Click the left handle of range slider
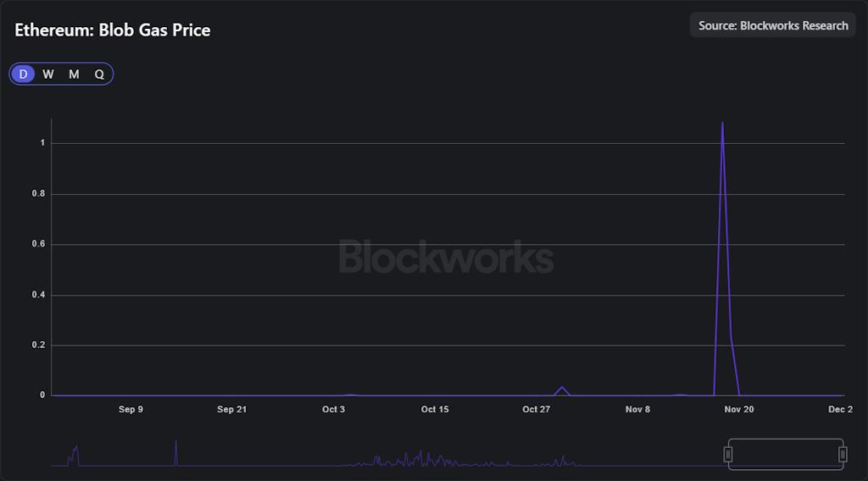The height and width of the screenshot is (481, 868). coord(727,455)
